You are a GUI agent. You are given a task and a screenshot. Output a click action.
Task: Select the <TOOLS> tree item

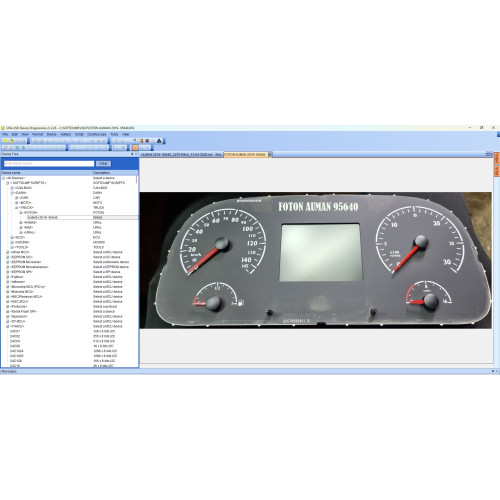click(22, 247)
